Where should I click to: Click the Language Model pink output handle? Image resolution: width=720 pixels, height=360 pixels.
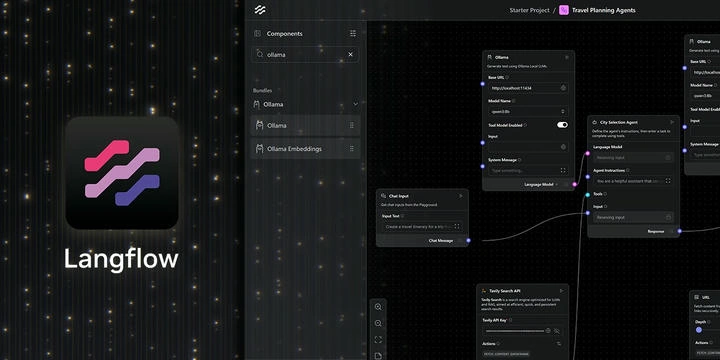pyautogui.click(x=574, y=185)
